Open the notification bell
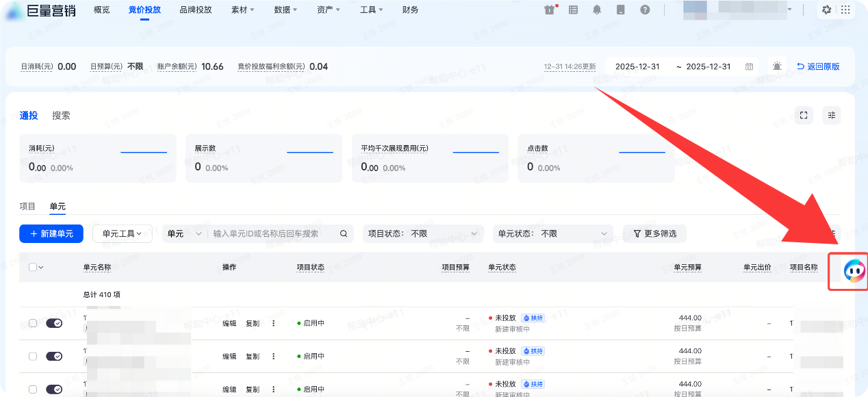The image size is (868, 397). click(x=597, y=10)
